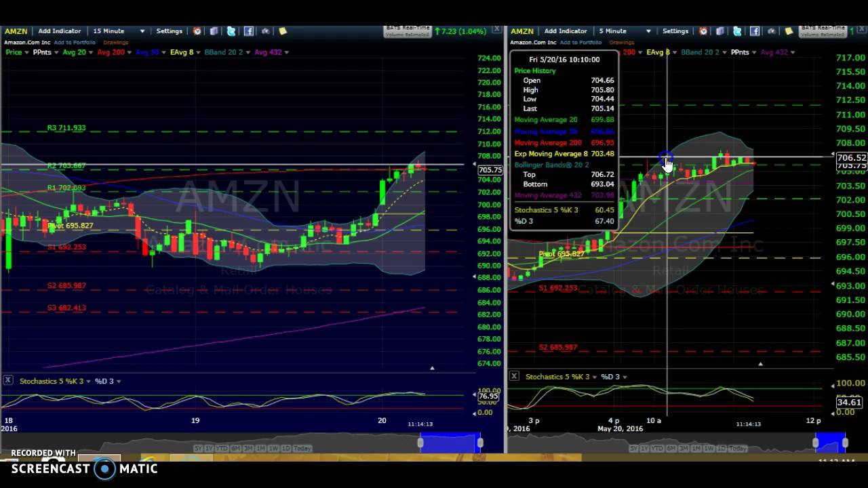Open Settings in 5 Minute chart

click(675, 31)
